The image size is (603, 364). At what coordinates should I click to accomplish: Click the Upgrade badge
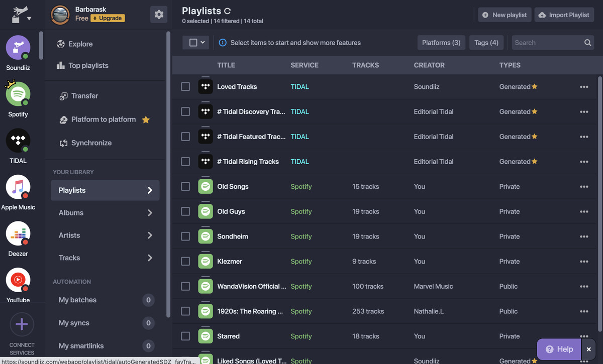(108, 18)
